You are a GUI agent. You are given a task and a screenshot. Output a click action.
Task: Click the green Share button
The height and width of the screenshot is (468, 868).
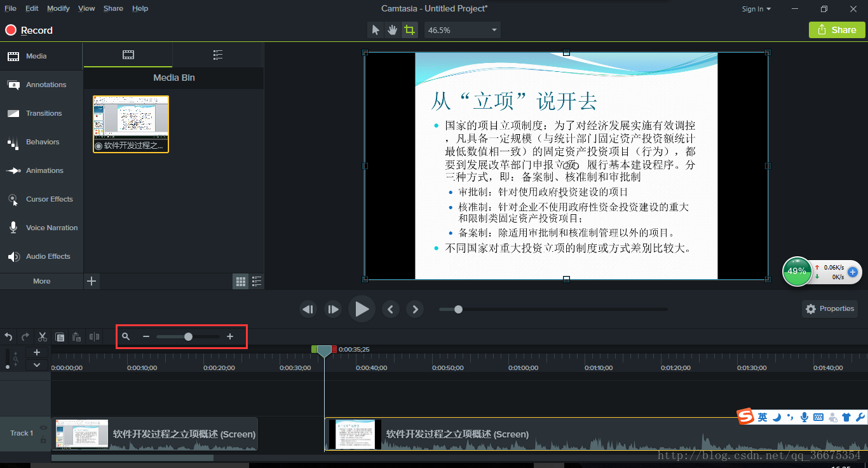click(x=837, y=30)
